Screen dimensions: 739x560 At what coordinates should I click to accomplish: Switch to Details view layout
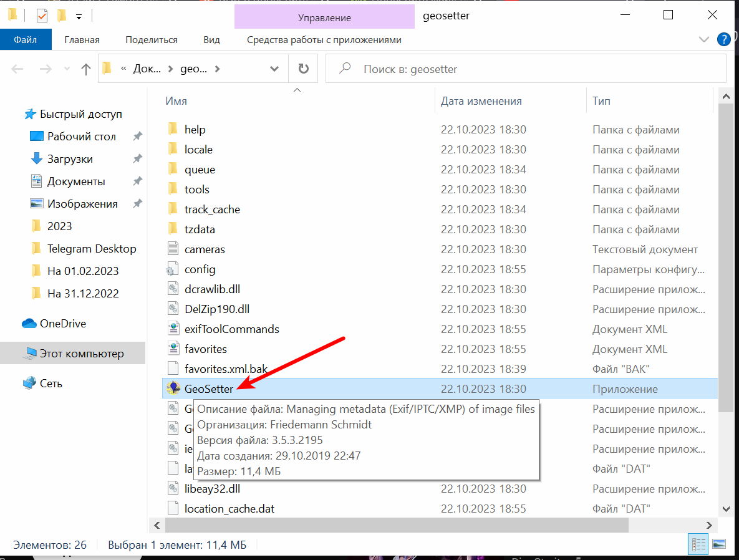(x=698, y=544)
